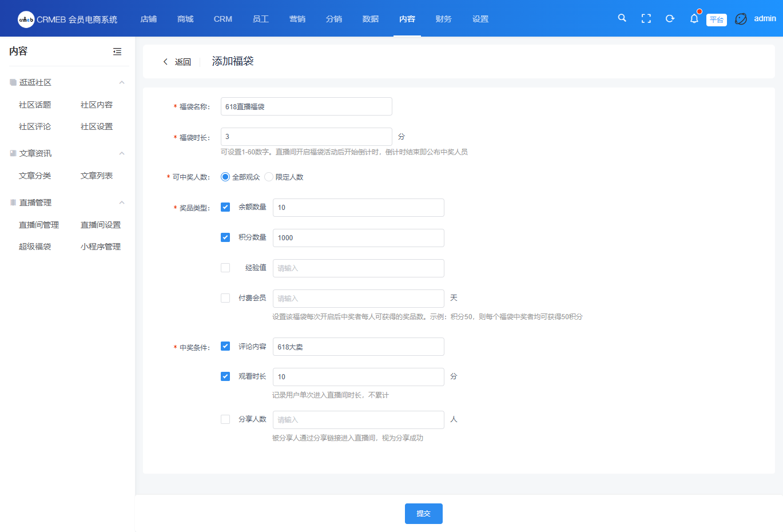Click the 返回 back link
This screenshot has height=532, width=783.
pyautogui.click(x=183, y=62)
